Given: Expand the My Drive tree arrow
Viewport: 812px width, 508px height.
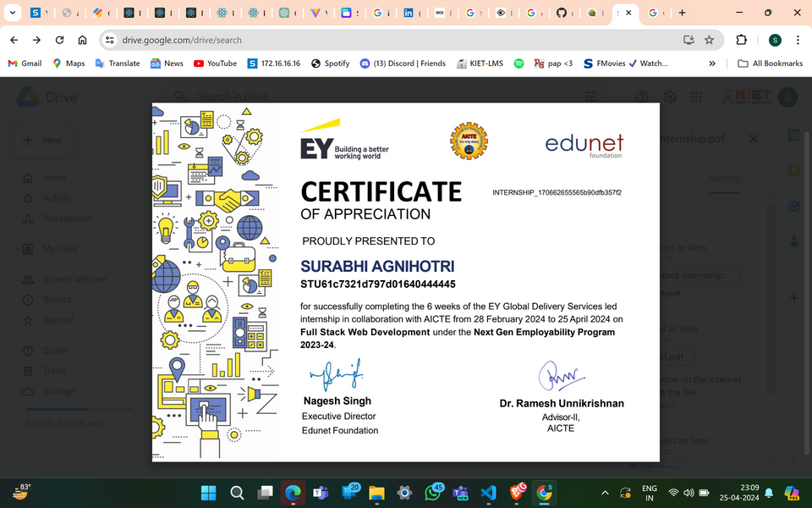Looking at the screenshot, I should (17, 249).
